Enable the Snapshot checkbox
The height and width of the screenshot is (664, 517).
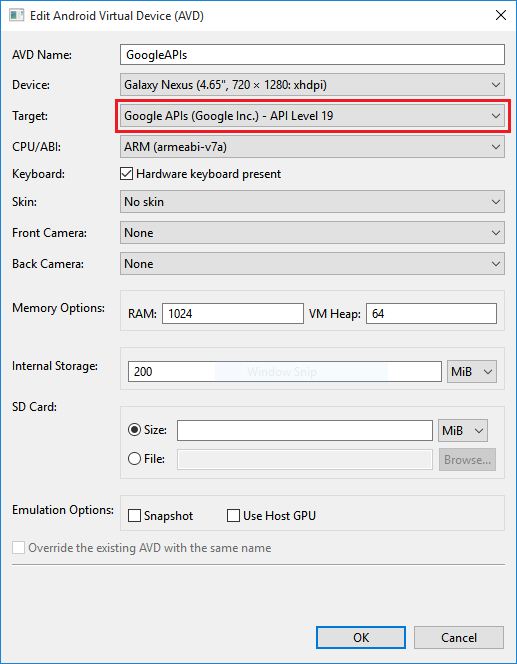134,516
